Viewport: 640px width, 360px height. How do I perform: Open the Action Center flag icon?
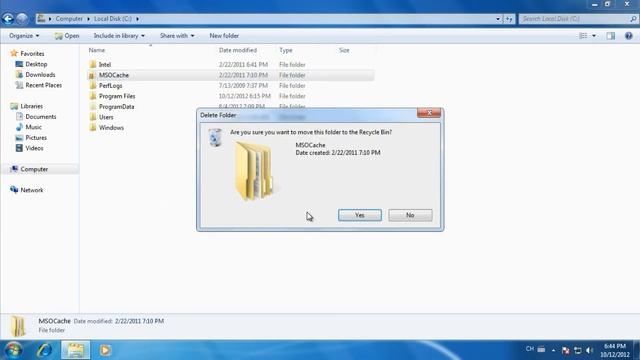tap(565, 350)
